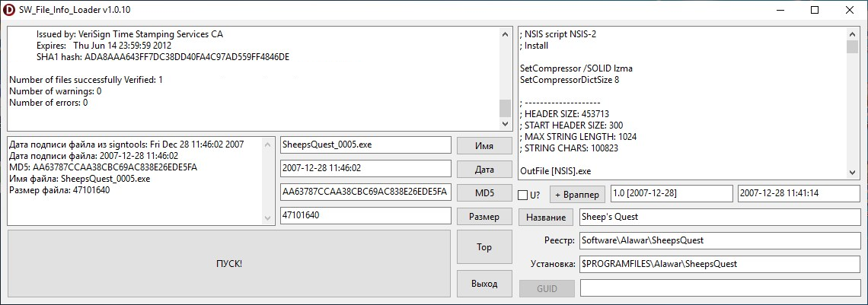The width and height of the screenshot is (868, 305).
Task: Click up arrow of NSIS script scrollbar
Action: click(x=853, y=33)
